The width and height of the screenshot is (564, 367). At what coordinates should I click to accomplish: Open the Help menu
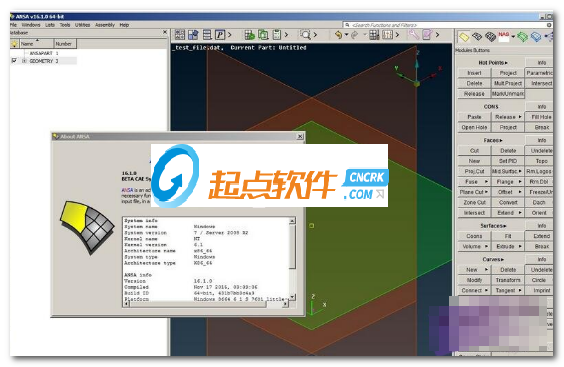124,25
